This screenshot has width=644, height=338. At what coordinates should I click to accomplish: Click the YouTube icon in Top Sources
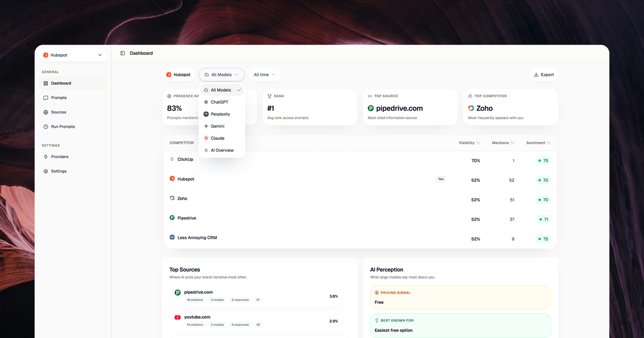[x=178, y=317]
